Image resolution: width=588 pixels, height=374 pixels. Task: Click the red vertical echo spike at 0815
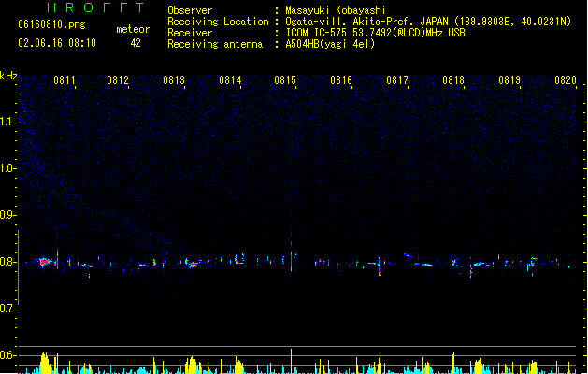tap(291, 260)
